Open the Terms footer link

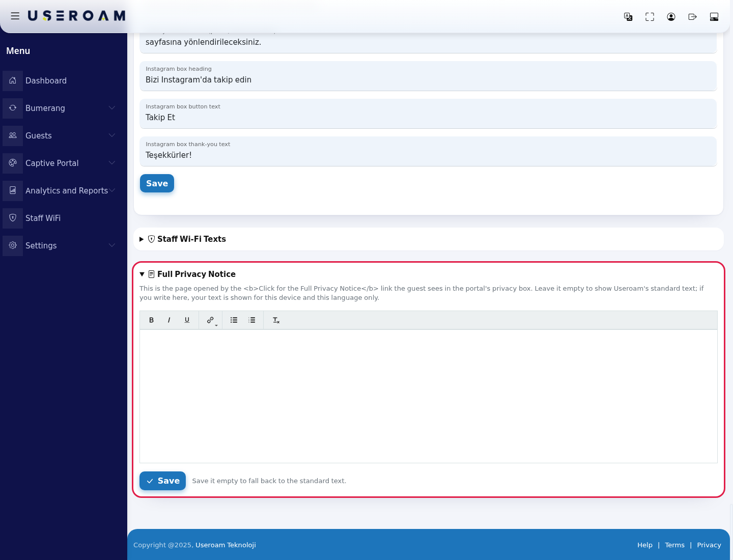tap(674, 545)
